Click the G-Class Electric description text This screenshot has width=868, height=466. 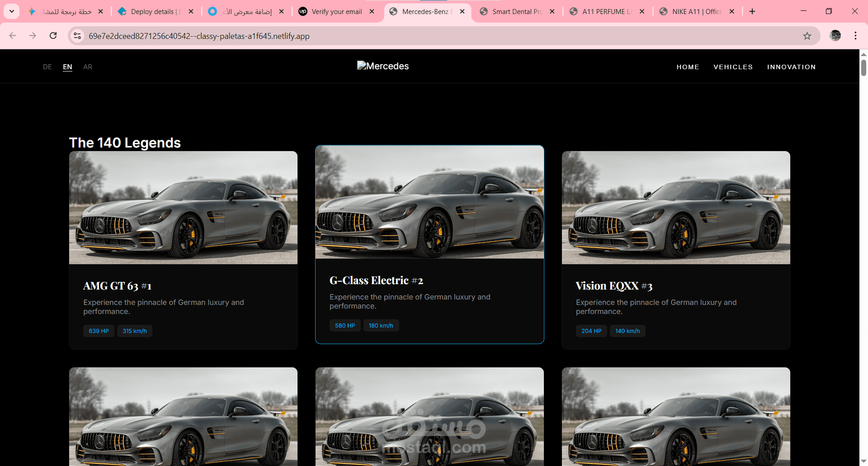click(410, 301)
